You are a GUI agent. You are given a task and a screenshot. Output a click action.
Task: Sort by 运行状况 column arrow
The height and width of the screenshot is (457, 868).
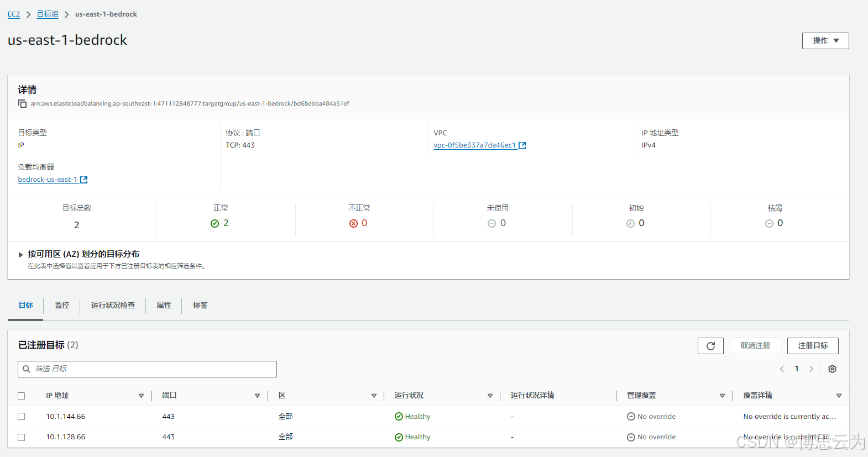(x=490, y=396)
